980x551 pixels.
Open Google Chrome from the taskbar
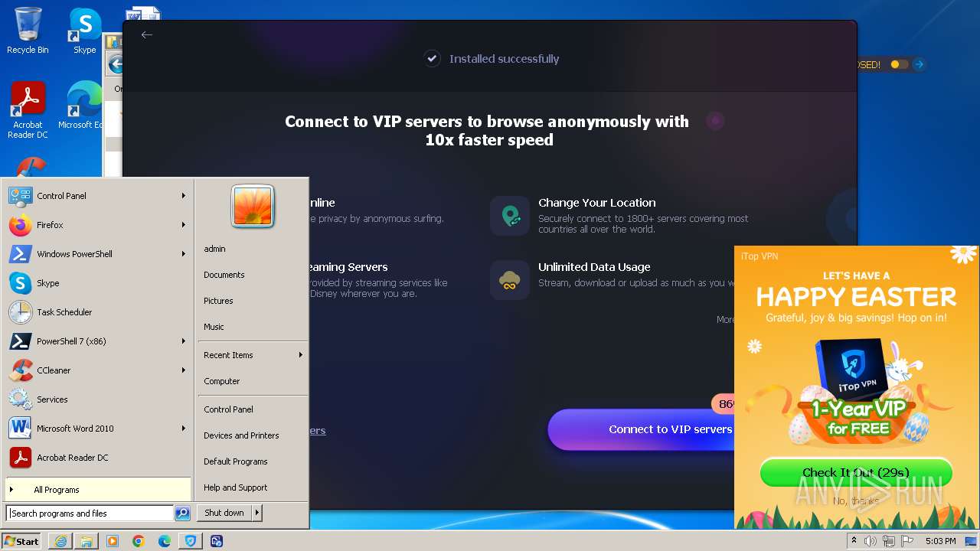click(x=139, y=541)
